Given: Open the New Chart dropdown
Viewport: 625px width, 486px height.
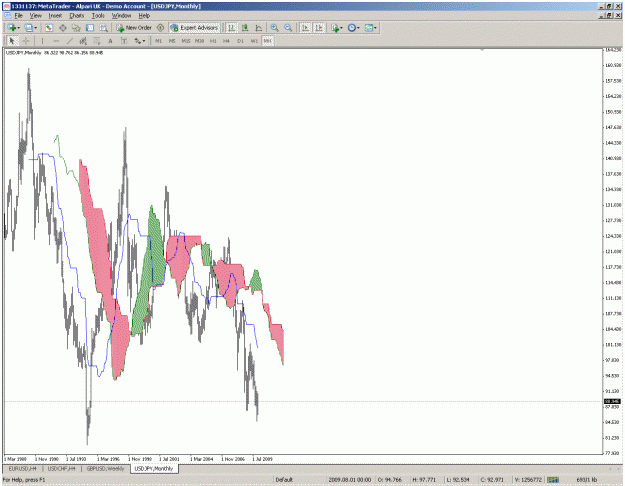Looking at the screenshot, I should pyautogui.click(x=13, y=28).
